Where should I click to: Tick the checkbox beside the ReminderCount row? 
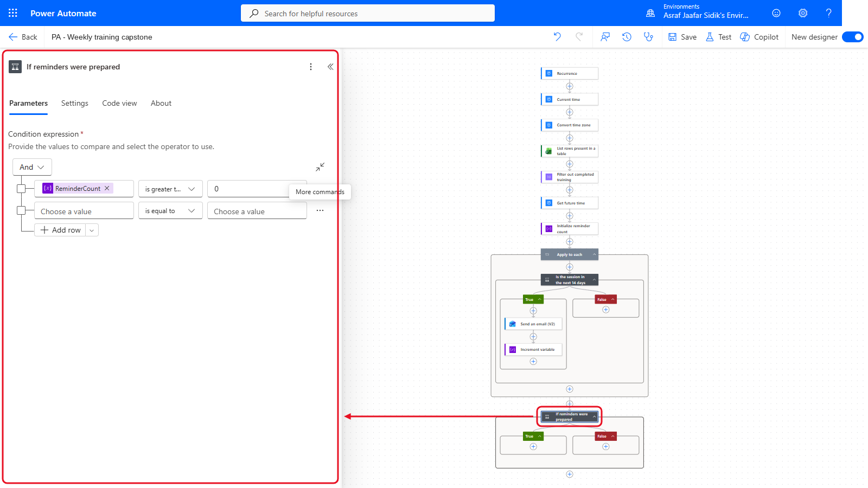(21, 189)
